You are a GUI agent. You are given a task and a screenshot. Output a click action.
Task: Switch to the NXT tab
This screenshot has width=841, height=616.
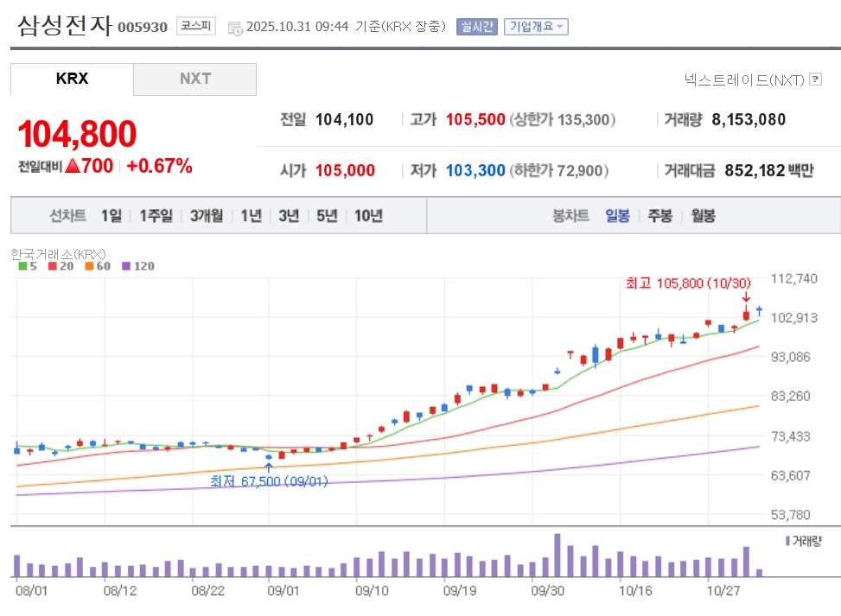[195, 79]
